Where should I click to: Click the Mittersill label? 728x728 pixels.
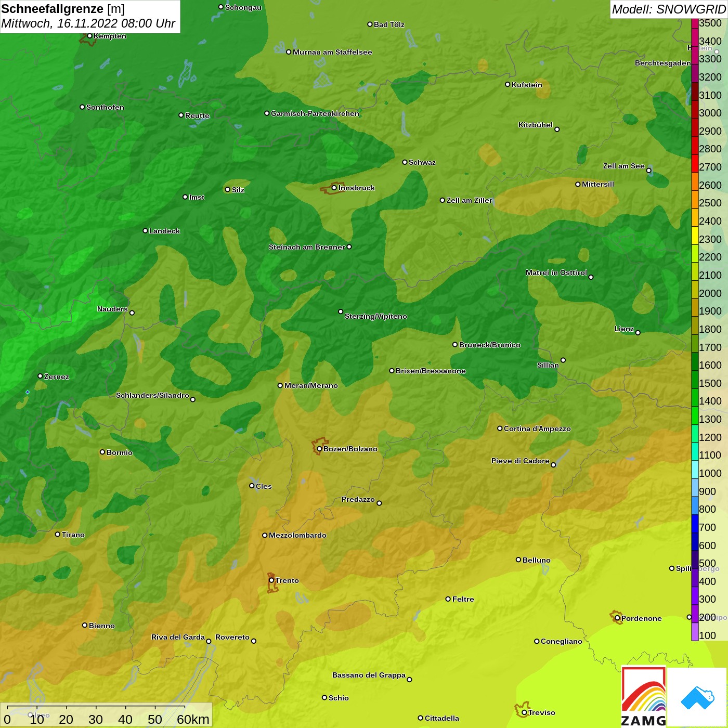[x=598, y=184]
